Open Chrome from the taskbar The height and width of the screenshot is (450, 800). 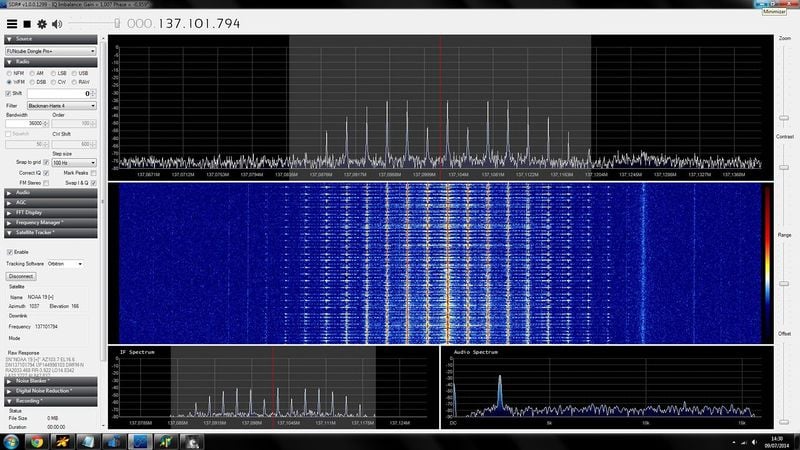[x=37, y=441]
